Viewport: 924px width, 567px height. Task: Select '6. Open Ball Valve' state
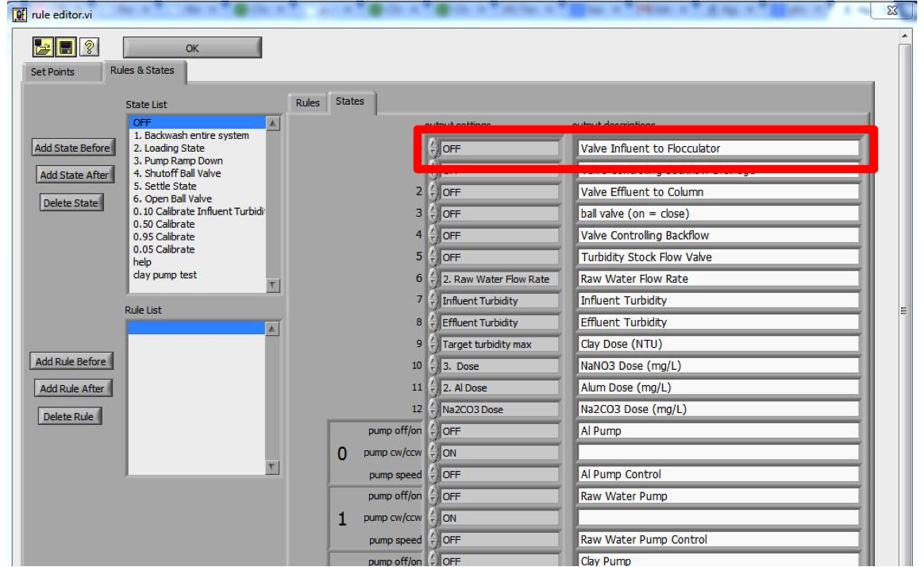(198, 199)
